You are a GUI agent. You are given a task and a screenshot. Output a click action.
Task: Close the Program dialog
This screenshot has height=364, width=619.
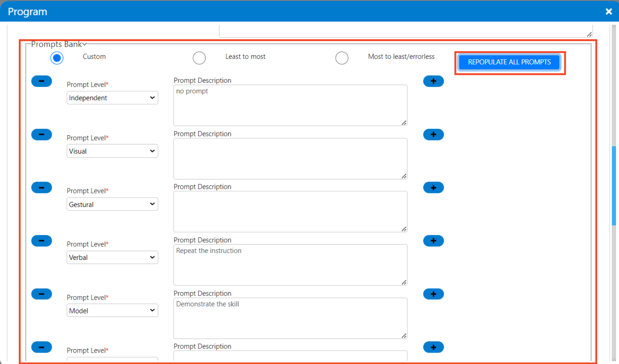click(608, 11)
